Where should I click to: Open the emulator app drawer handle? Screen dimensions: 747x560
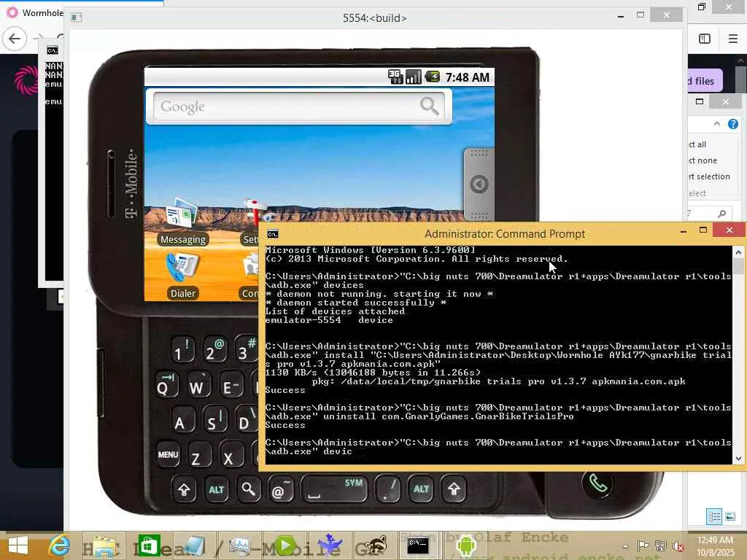[479, 184]
